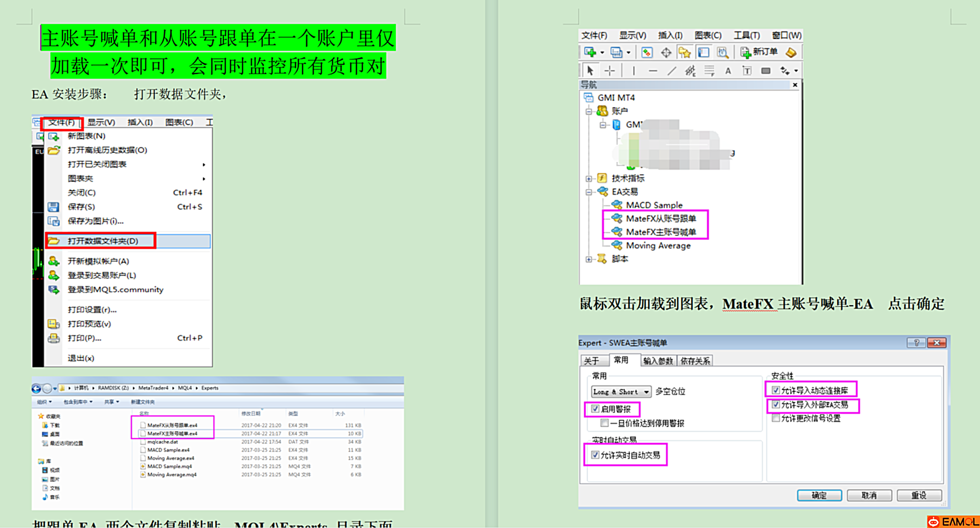Viewport: 980px width, 528px height.
Task: Click the yellow MetaEditor book icon
Action: click(791, 52)
